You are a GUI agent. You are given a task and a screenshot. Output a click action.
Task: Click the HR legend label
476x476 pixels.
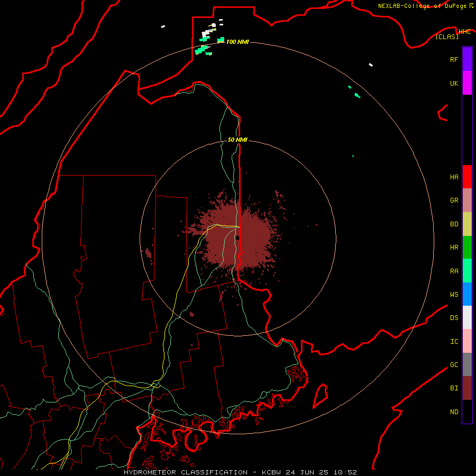pyautogui.click(x=454, y=248)
